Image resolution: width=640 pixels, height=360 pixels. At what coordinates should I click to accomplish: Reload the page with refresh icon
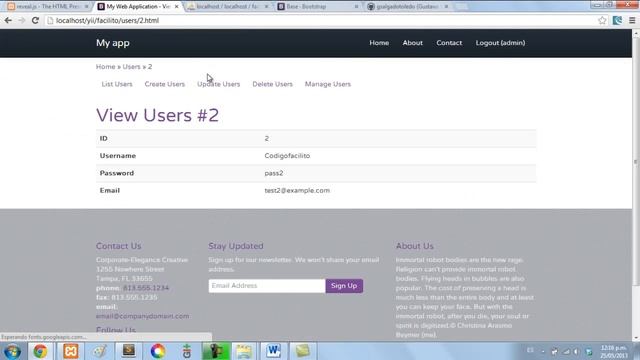click(x=35, y=20)
